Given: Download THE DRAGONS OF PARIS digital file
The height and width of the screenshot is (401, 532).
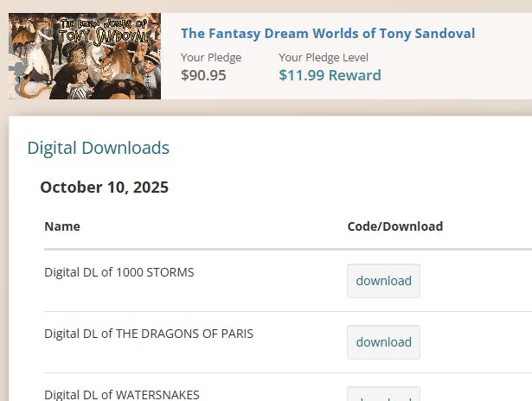Looking at the screenshot, I should 383,342.
